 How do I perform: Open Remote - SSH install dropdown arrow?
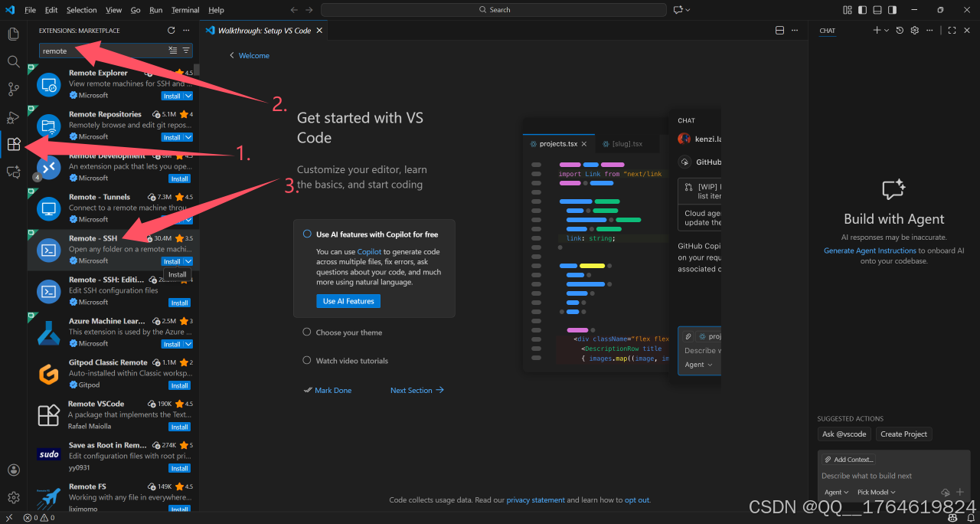(188, 261)
